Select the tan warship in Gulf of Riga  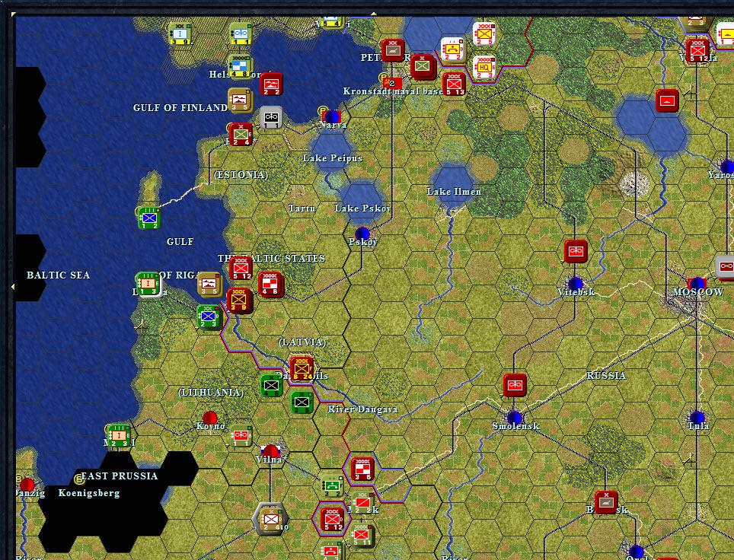[x=209, y=284]
